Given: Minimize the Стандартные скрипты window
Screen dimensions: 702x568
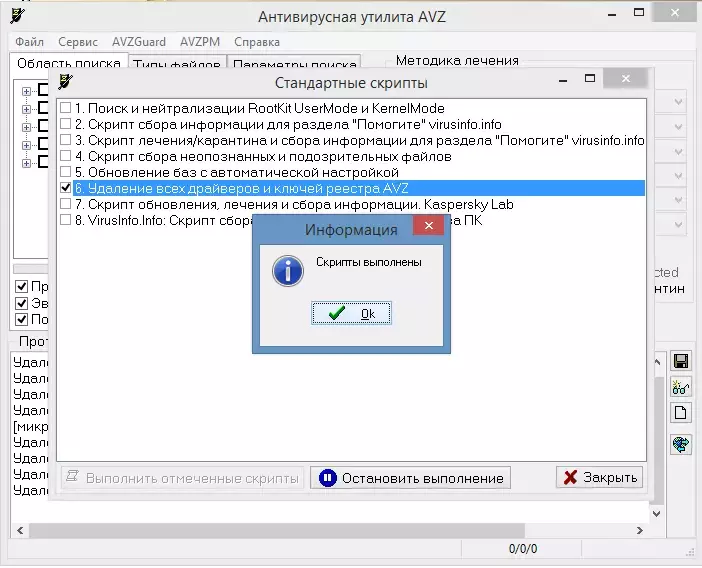Looking at the screenshot, I should point(563,80).
